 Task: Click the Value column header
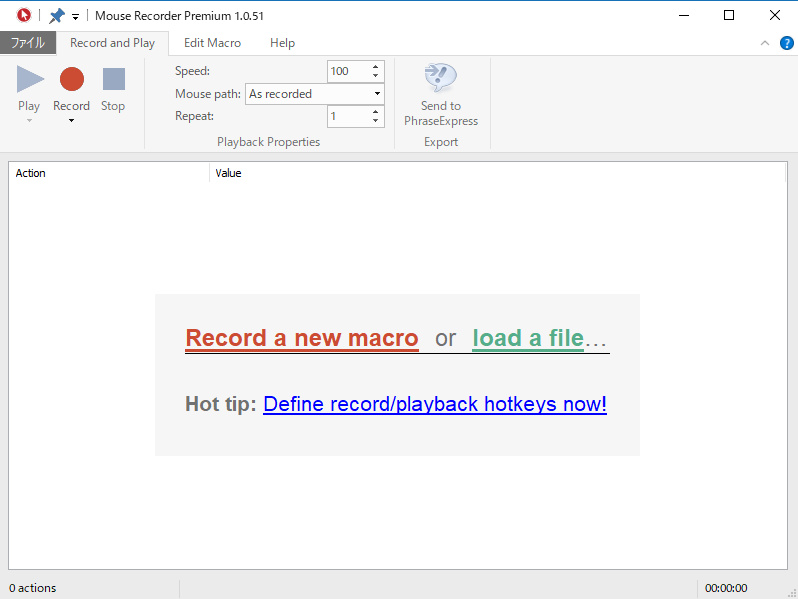click(x=498, y=173)
